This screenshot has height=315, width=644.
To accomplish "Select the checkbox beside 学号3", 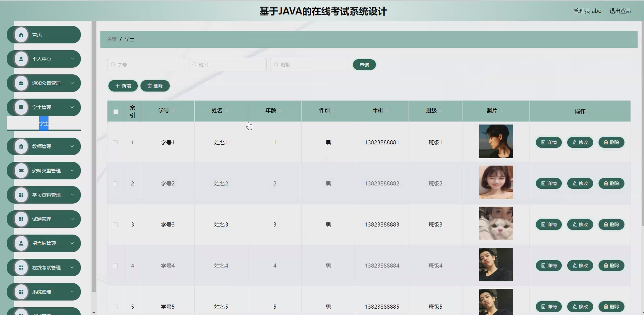I will [x=116, y=225].
